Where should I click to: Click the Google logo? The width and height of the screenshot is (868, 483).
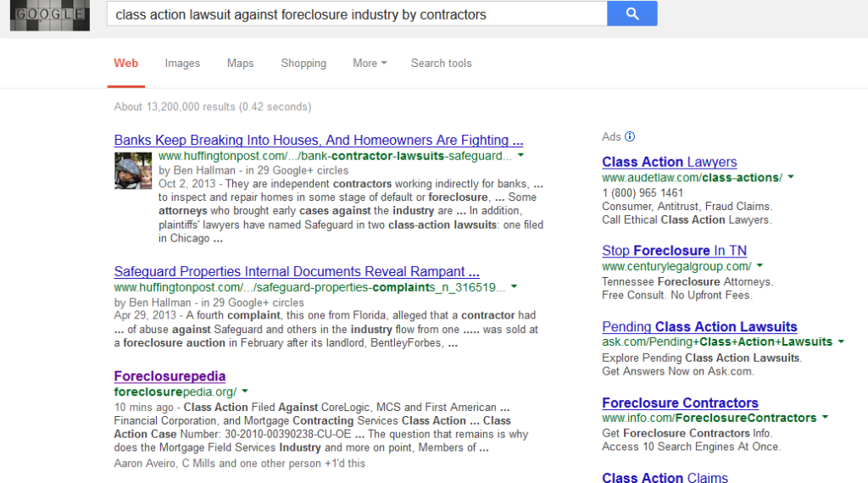pos(50,14)
